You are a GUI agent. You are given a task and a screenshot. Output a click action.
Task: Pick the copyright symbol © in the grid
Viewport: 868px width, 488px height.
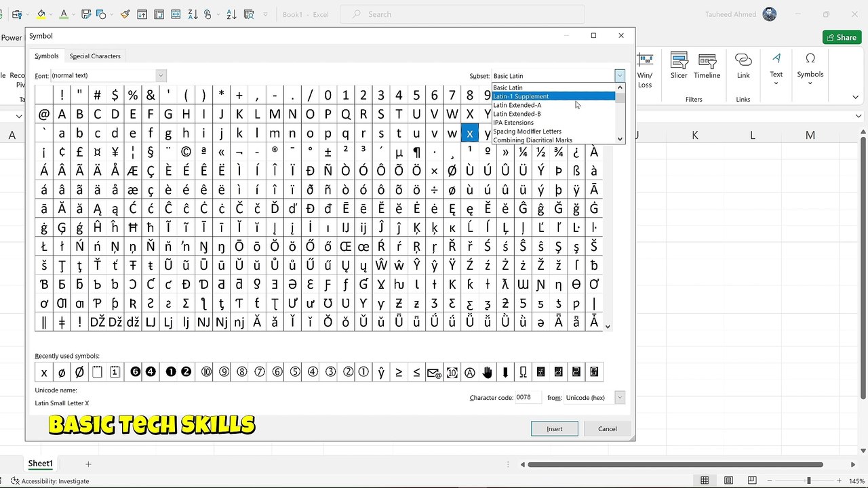point(186,152)
